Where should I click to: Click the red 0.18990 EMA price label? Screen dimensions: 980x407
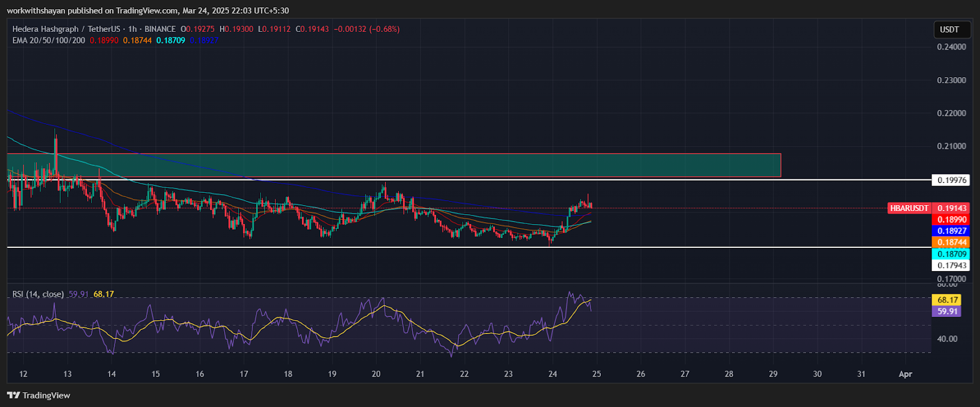coord(952,220)
